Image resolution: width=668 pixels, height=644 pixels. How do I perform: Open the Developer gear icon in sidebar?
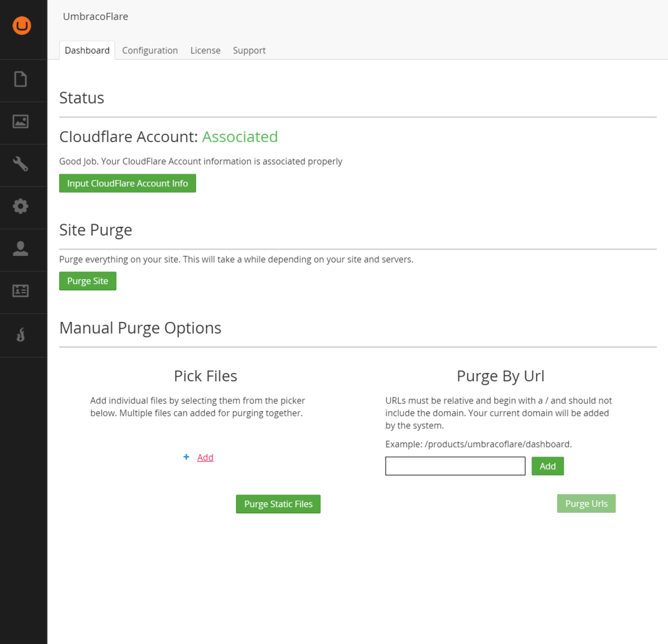pyautogui.click(x=21, y=206)
